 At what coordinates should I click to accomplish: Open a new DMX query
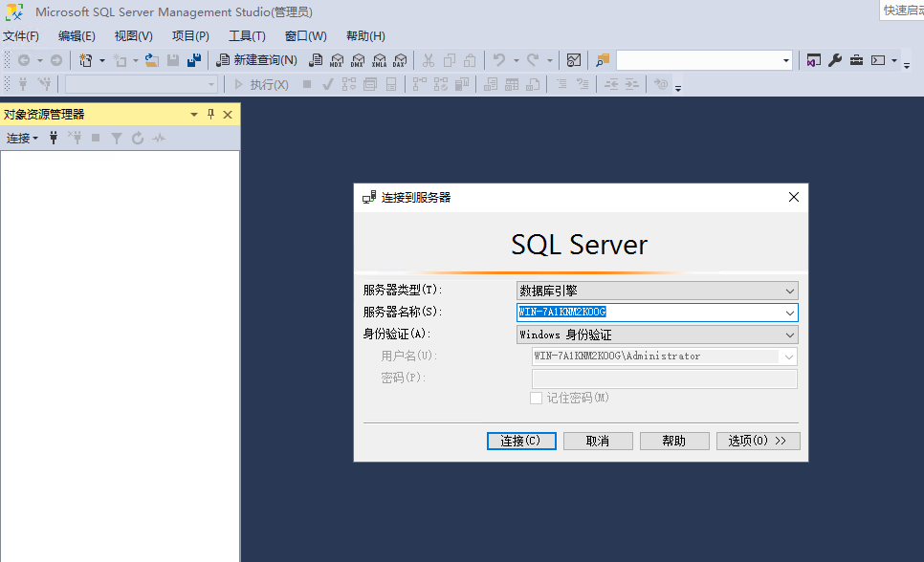(x=358, y=60)
